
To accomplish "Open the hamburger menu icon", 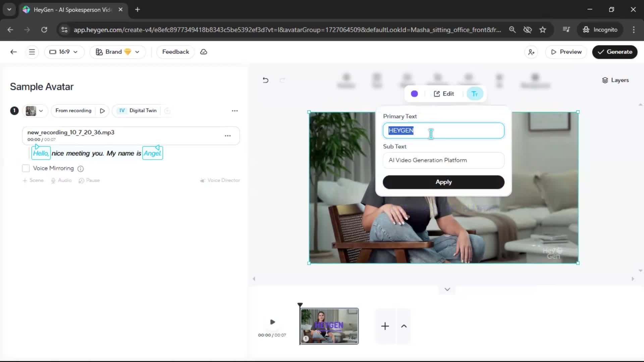I will [x=32, y=52].
